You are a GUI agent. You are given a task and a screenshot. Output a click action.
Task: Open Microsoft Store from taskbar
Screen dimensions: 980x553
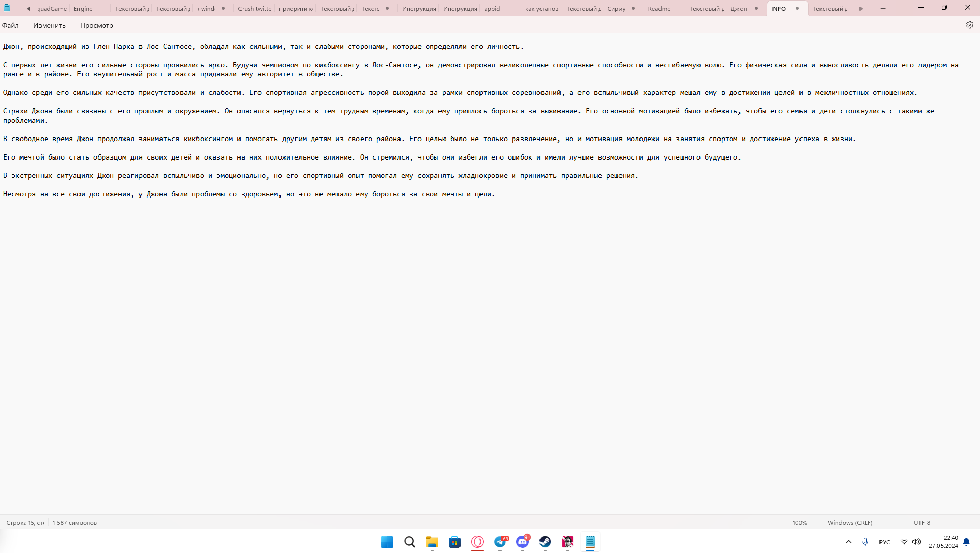pos(455,542)
